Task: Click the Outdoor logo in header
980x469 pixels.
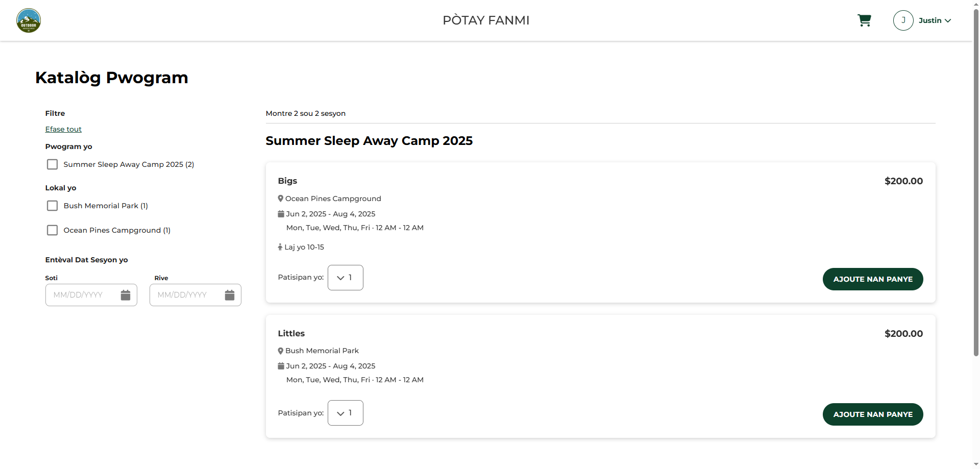Action: (29, 20)
